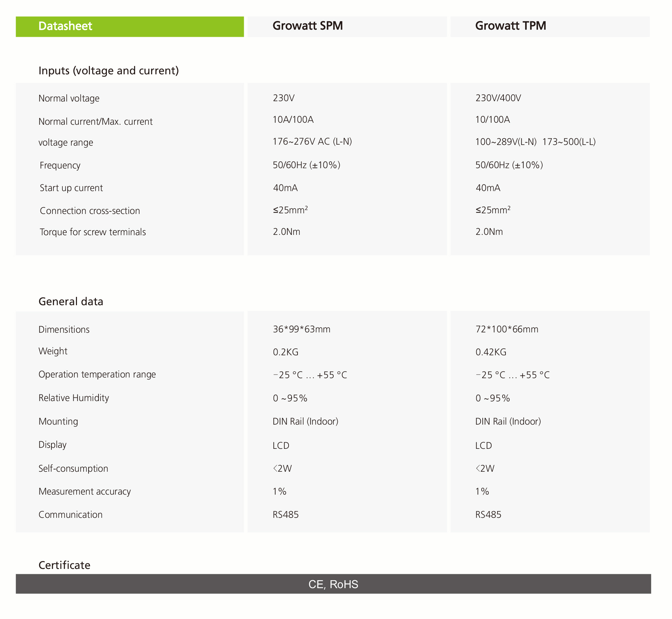This screenshot has height=619, width=672.
Task: Click the 230V/400V value for TPM
Action: pos(498,98)
